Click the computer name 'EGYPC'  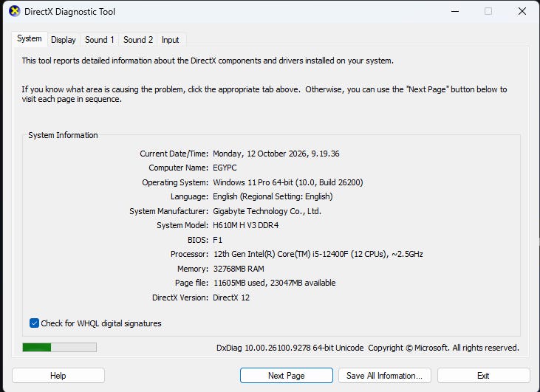(225, 168)
